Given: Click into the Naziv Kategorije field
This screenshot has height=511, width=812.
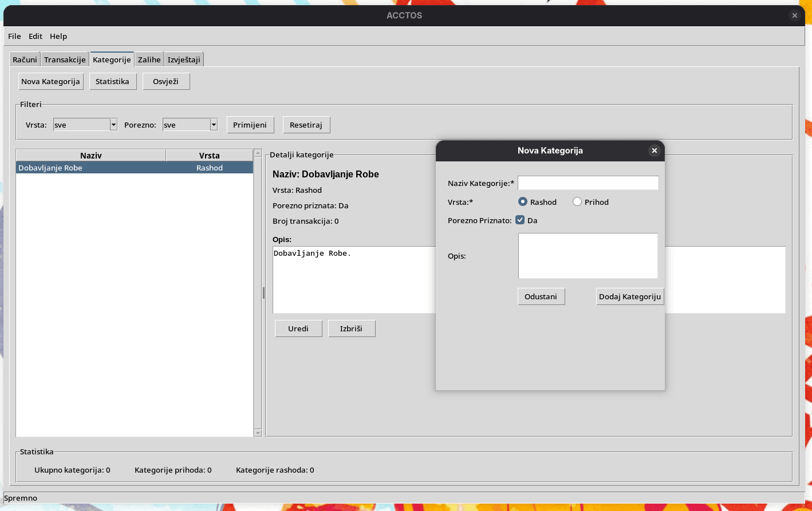Looking at the screenshot, I should pyautogui.click(x=588, y=183).
